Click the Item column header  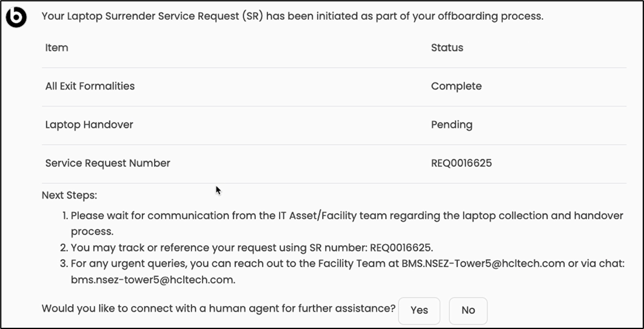click(x=56, y=48)
